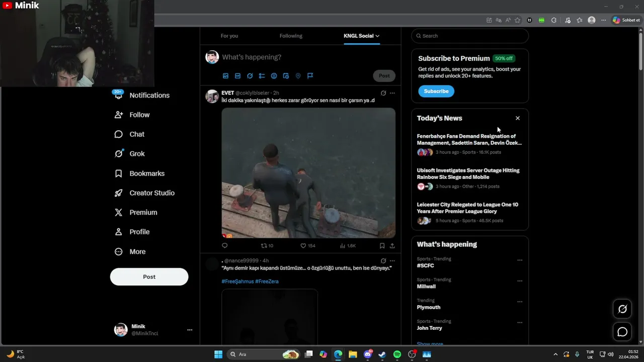
Task: Open Profile in sidebar
Action: coord(132,232)
